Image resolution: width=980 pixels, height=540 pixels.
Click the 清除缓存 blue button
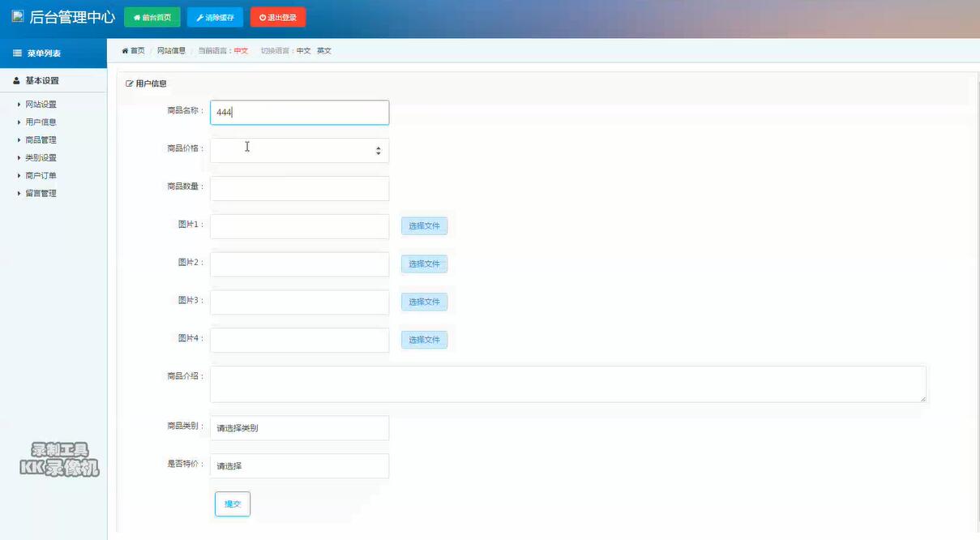215,17
